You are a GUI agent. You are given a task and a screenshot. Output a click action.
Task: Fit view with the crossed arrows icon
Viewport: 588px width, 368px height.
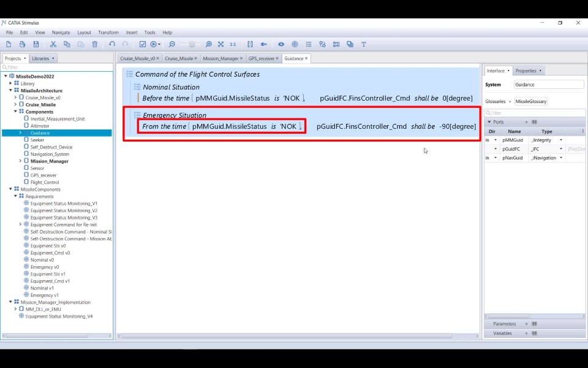coord(221,44)
